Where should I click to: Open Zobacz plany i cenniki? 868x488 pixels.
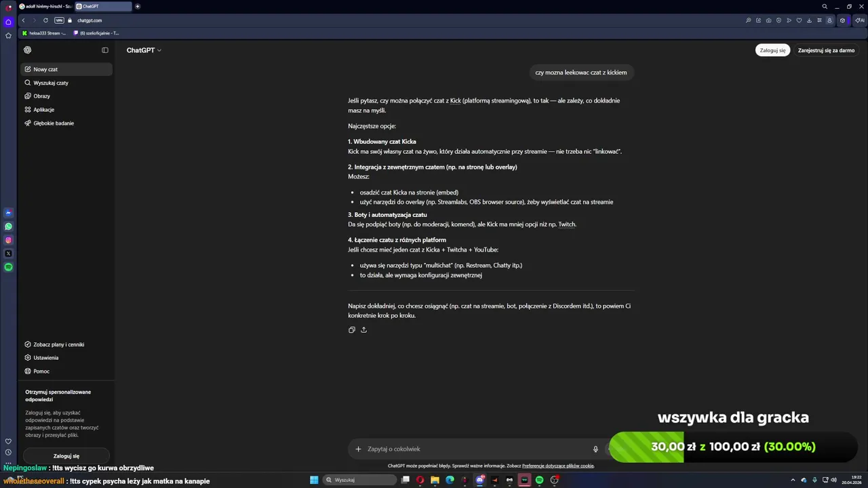66,344
